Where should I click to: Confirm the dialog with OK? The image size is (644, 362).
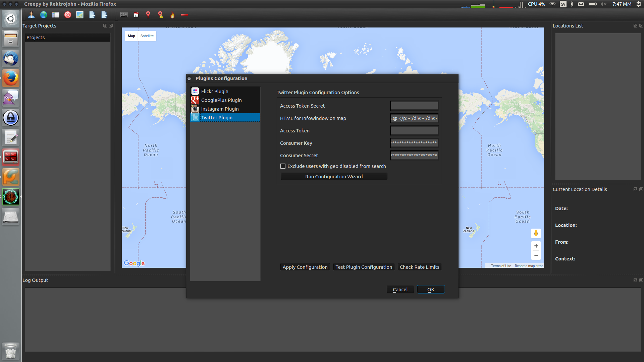pyautogui.click(x=431, y=289)
